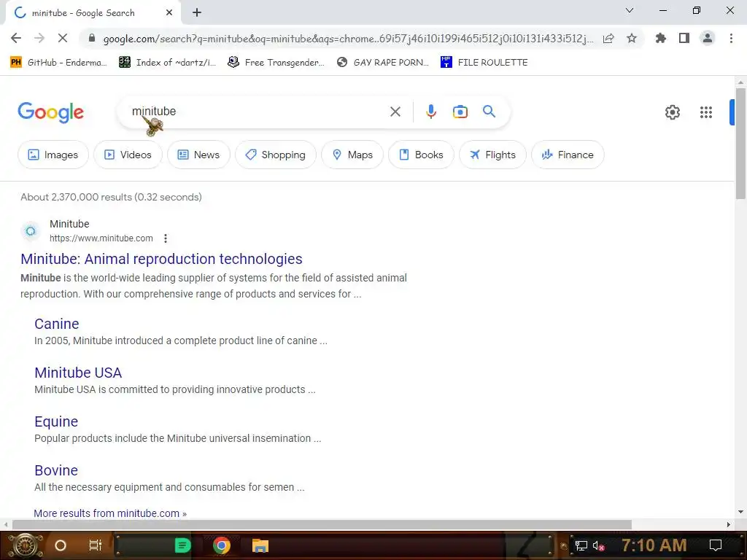Image resolution: width=747 pixels, height=560 pixels.
Task: Open the Chrome profile avatar
Action: pyautogui.click(x=708, y=38)
